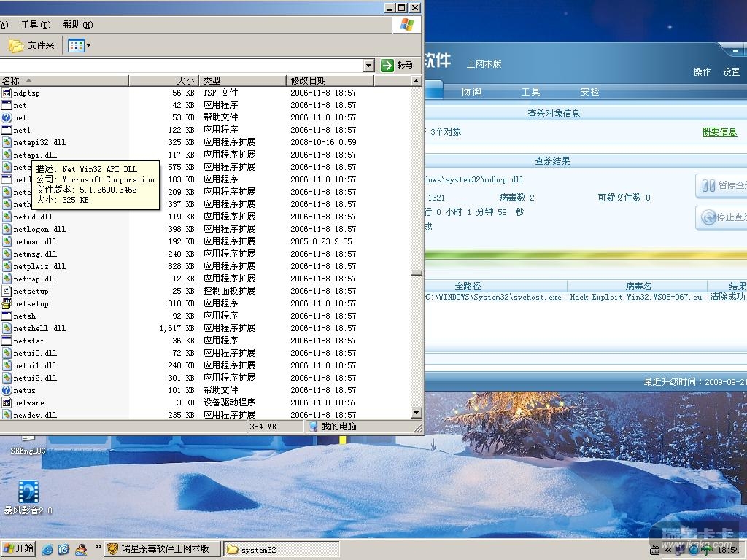Switch to the 防御 tab in Rising antivirus
The height and width of the screenshot is (560, 747).
(x=471, y=91)
